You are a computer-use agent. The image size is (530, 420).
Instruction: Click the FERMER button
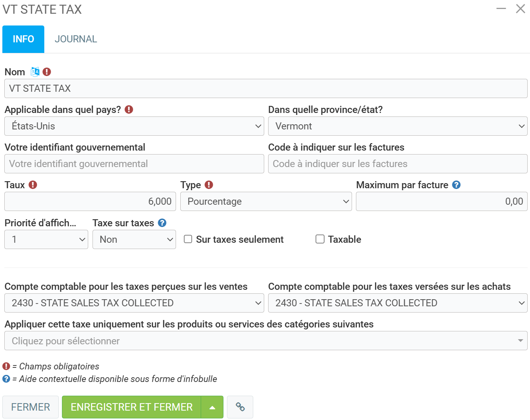tap(31, 407)
